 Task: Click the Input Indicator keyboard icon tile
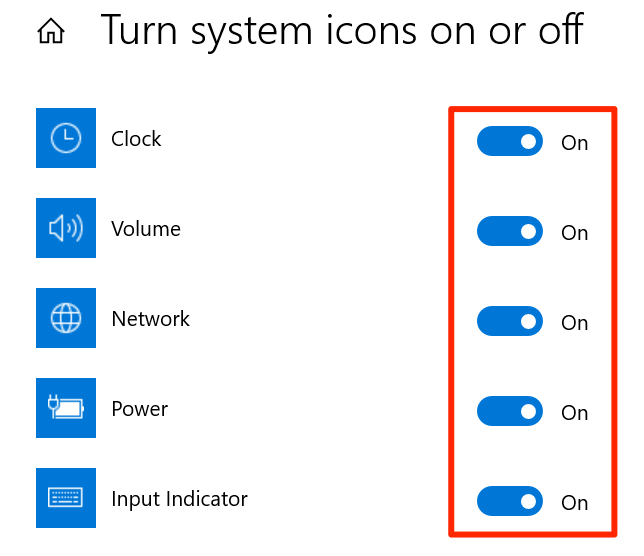point(66,498)
